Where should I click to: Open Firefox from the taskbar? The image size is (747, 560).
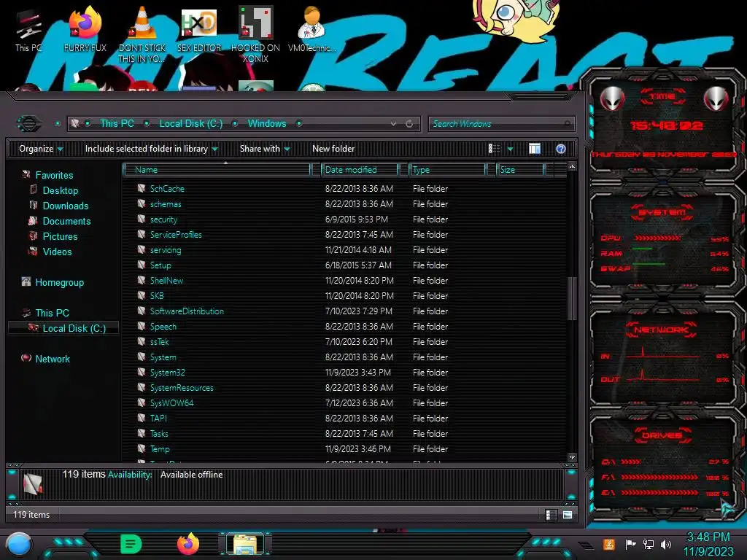click(x=188, y=544)
